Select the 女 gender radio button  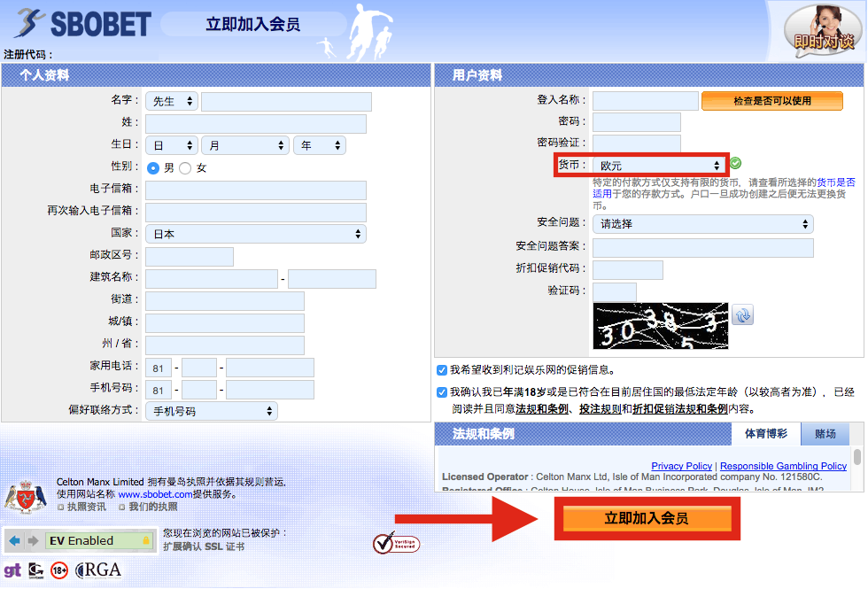pos(183,168)
